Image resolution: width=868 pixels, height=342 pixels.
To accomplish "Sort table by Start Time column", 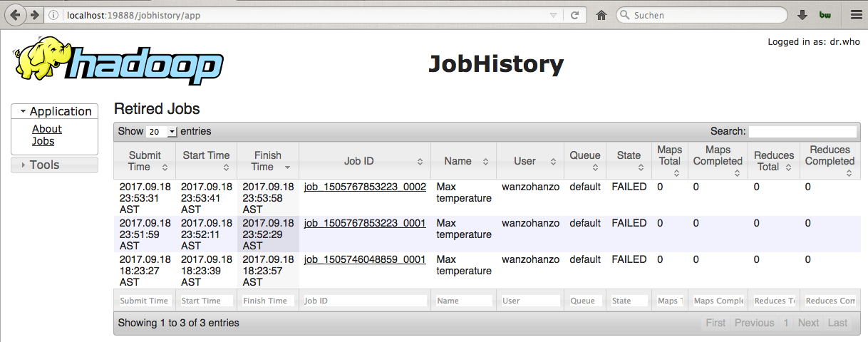I will (206, 161).
